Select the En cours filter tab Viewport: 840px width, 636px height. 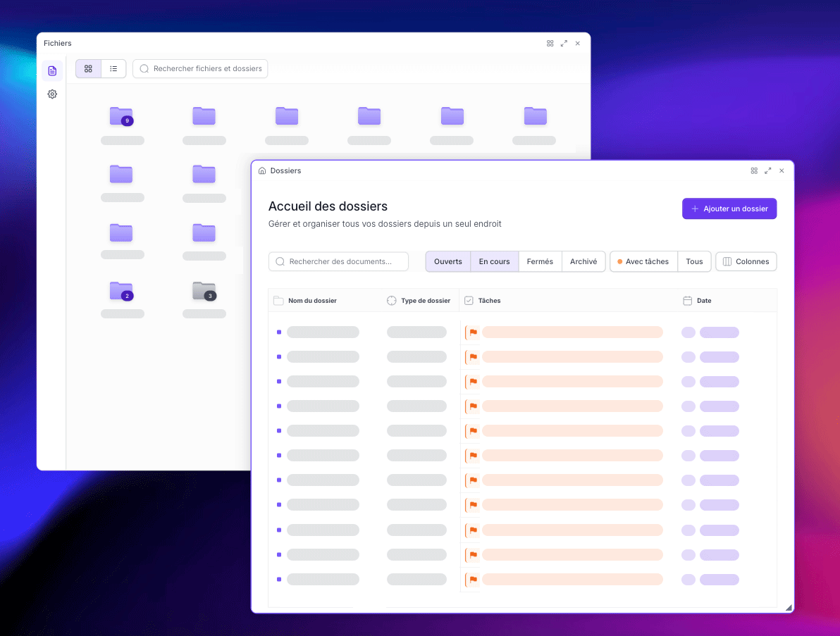point(494,262)
